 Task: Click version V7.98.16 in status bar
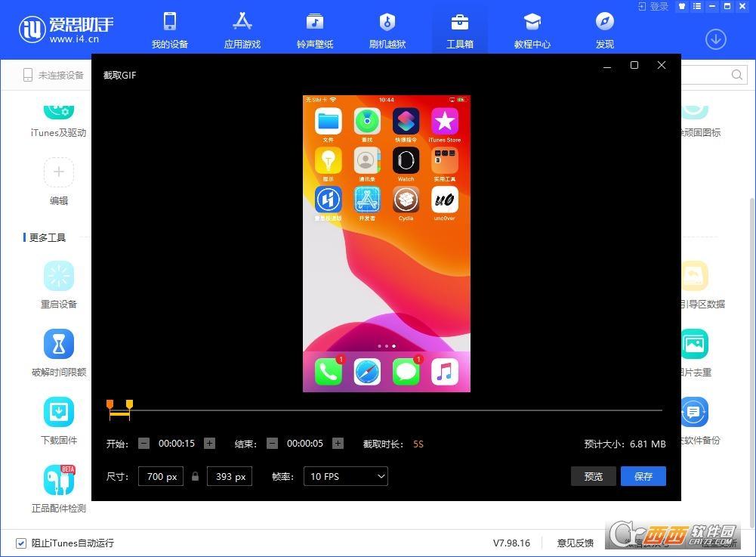tap(511, 543)
